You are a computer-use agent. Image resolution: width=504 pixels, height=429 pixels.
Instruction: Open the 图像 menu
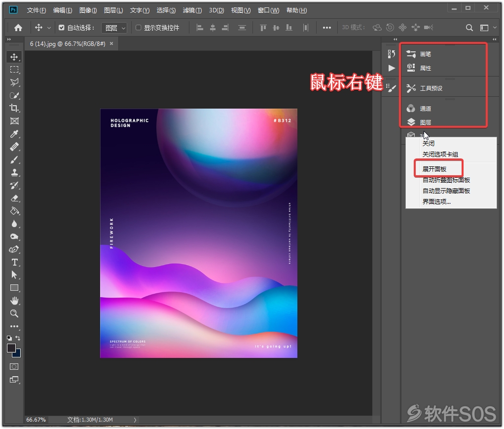pyautogui.click(x=88, y=10)
